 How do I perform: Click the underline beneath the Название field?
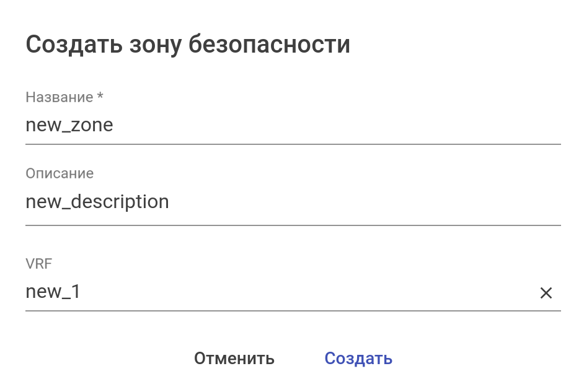tap(293, 144)
